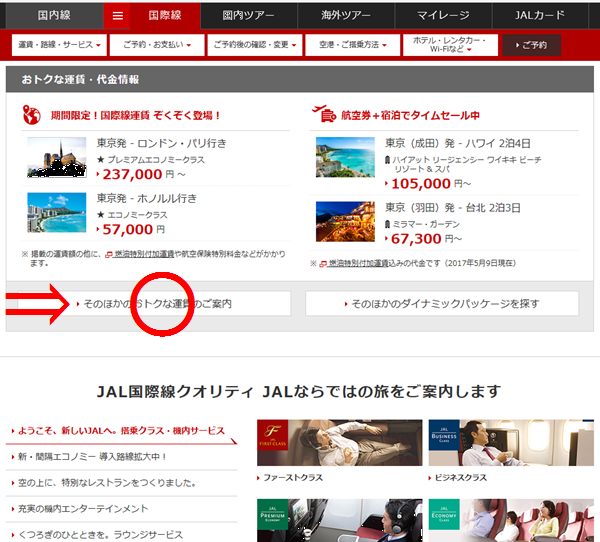Viewport: 600px width, 542px height.
Task: Click the airplane and hotel icon
Action: click(324, 114)
